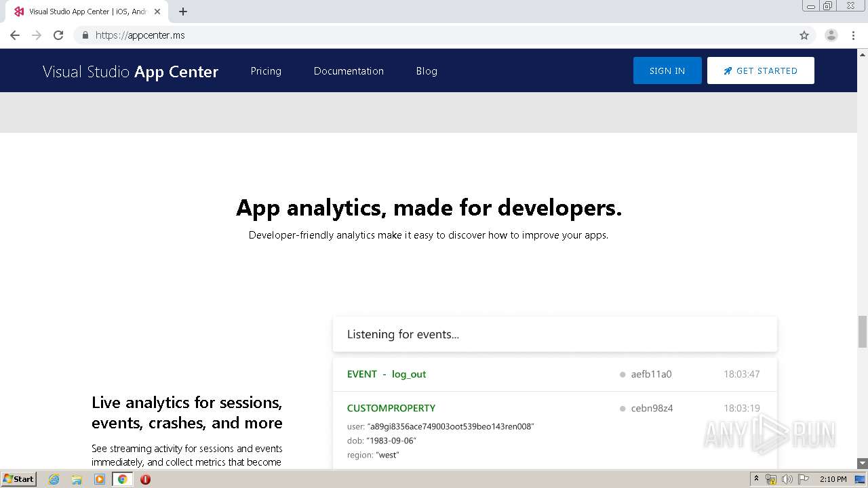Open File Explorer from the taskbar

click(x=77, y=479)
